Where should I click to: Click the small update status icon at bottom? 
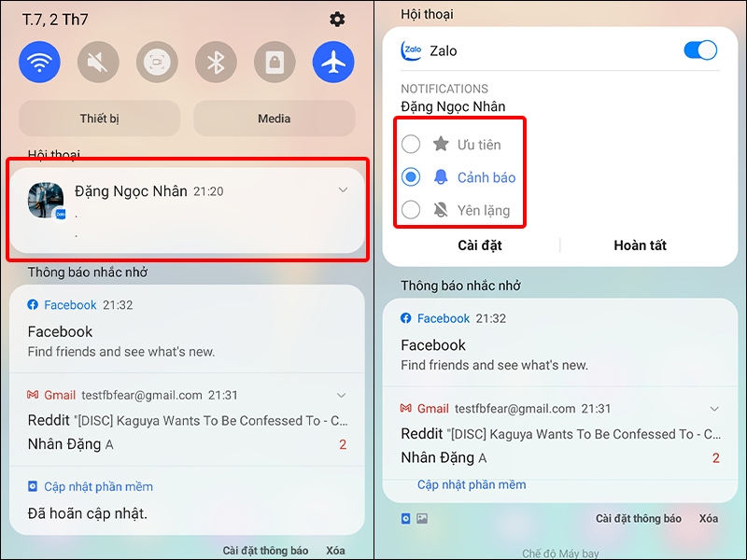[406, 519]
